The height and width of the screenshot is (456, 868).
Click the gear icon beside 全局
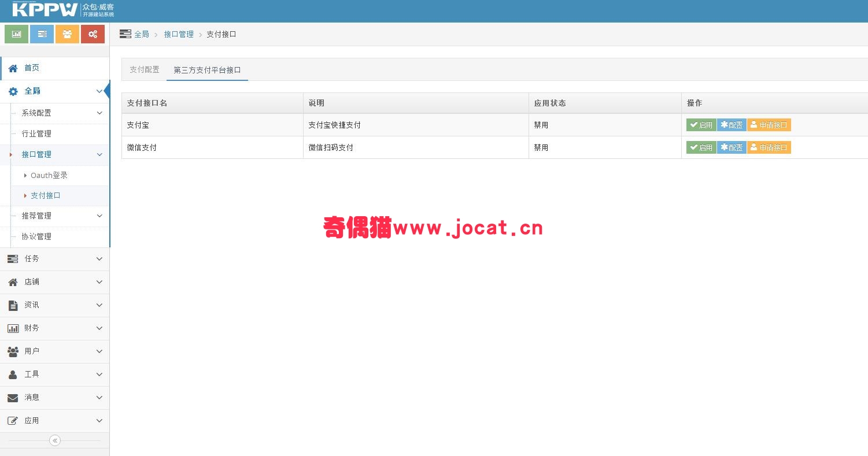pos(13,91)
